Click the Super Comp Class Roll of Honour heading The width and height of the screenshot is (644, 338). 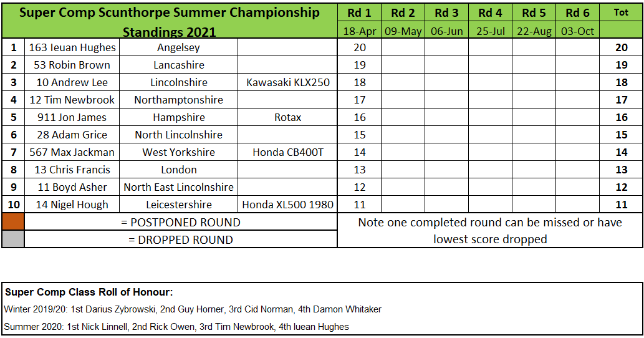tap(89, 292)
